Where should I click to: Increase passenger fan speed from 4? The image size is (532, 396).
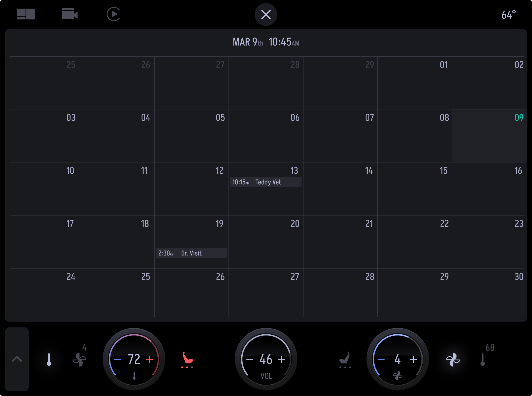coord(413,359)
